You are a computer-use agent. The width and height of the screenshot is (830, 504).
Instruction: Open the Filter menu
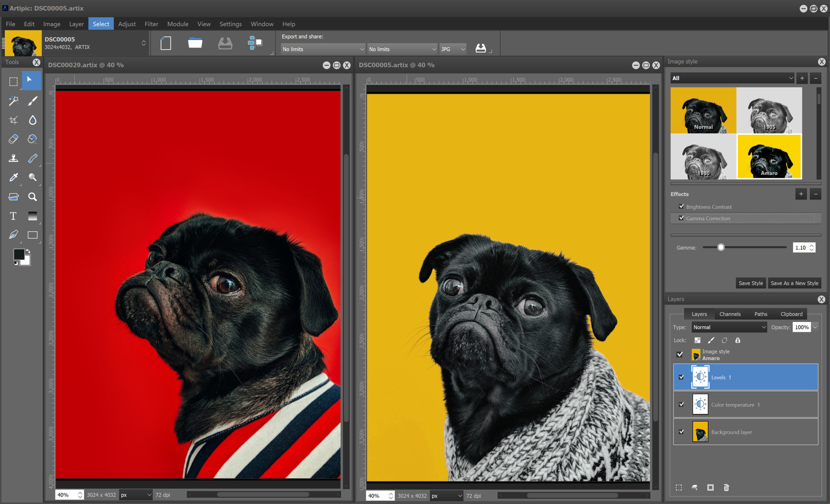pos(151,24)
